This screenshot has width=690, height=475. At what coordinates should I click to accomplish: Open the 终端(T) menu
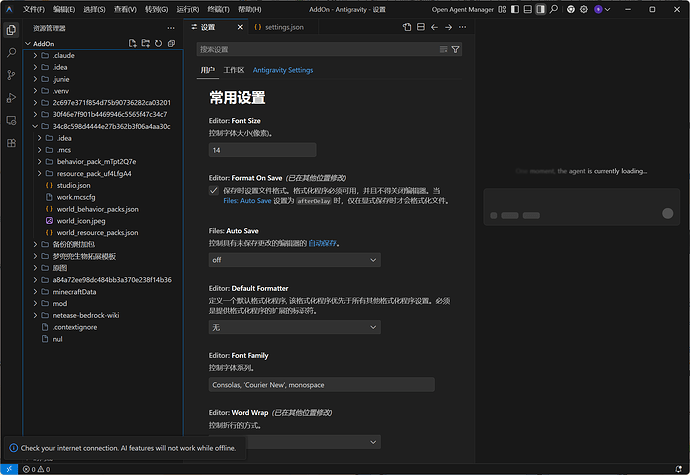click(218, 9)
